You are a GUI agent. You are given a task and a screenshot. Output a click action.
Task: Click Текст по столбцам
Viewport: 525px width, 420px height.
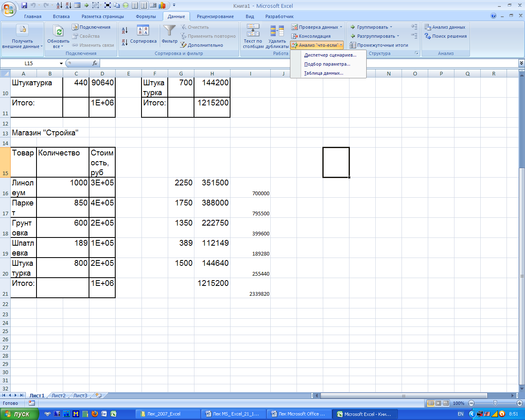(x=253, y=37)
